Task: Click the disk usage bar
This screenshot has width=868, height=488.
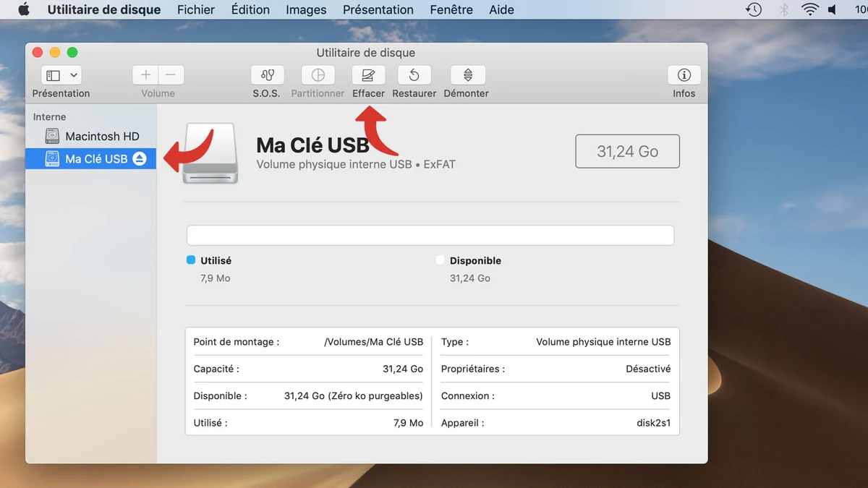Action: point(430,235)
